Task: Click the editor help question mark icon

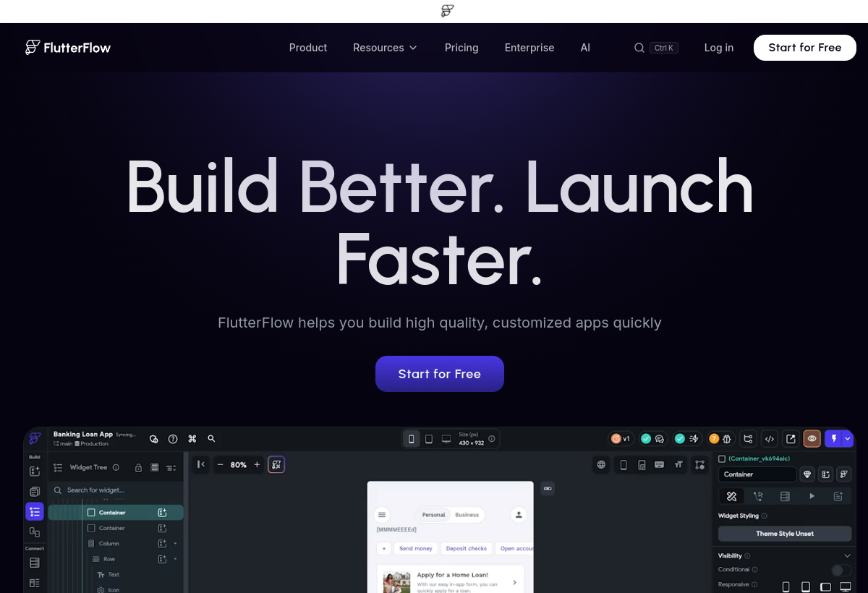Action: 173,438
